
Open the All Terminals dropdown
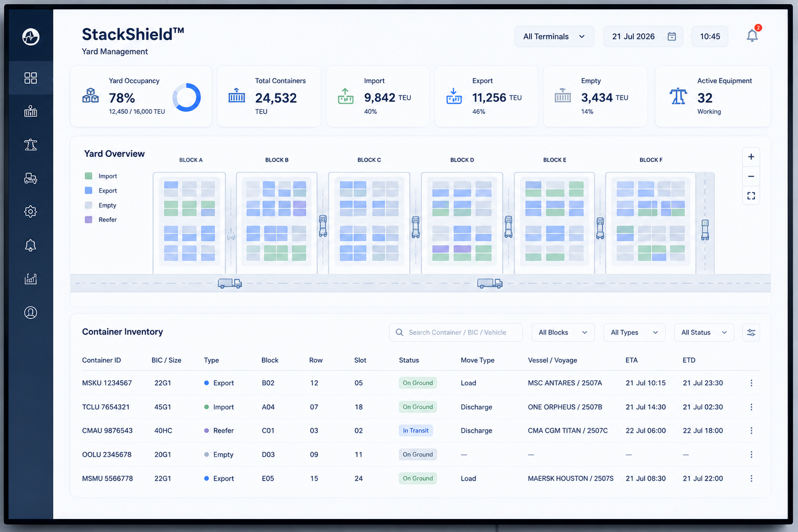pyautogui.click(x=554, y=36)
